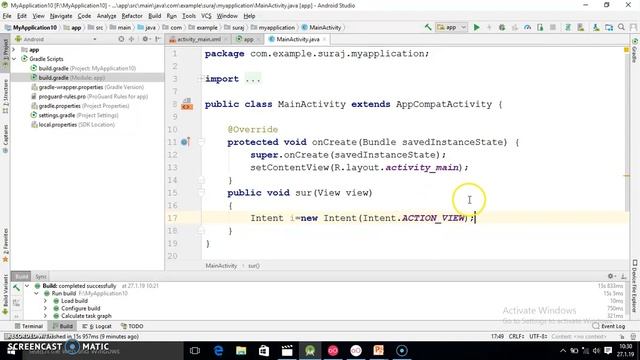The width and height of the screenshot is (640, 360).
Task: Click Attach debugger to Android process icon
Action: (x=540, y=27)
